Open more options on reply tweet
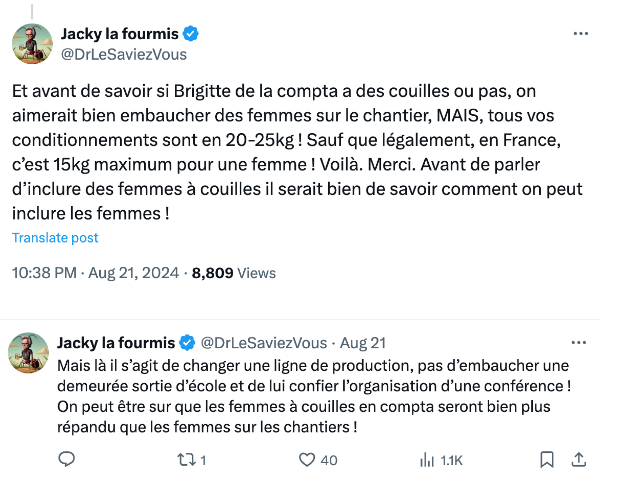Image resolution: width=621 pixels, height=490 pixels. tap(581, 343)
